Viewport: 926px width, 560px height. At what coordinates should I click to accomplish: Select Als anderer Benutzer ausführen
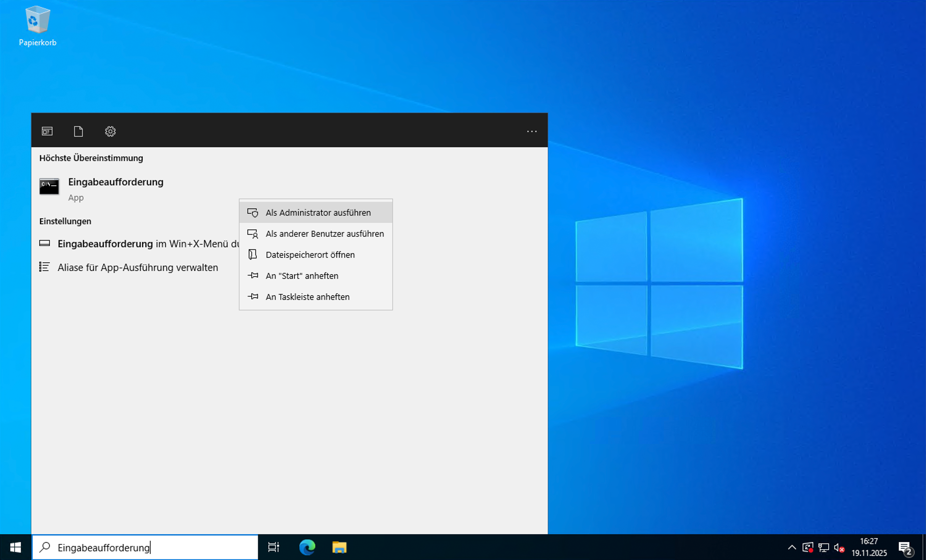[x=324, y=234]
